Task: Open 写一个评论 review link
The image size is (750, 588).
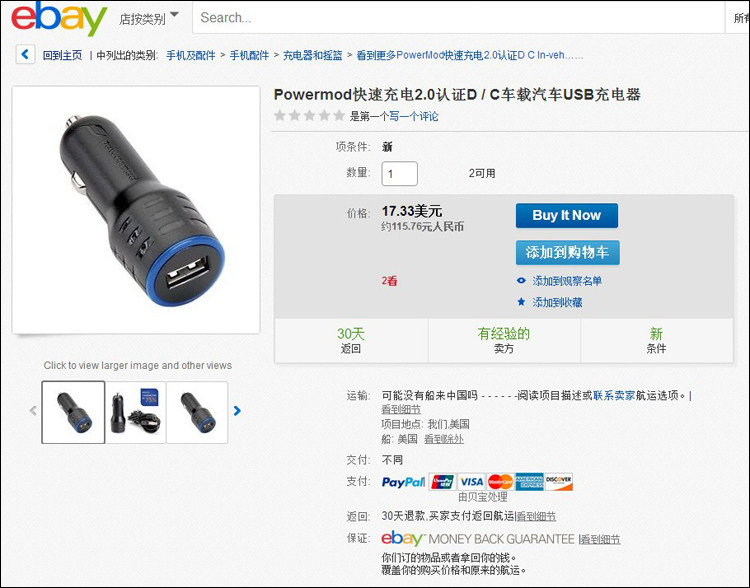Action: click(414, 116)
